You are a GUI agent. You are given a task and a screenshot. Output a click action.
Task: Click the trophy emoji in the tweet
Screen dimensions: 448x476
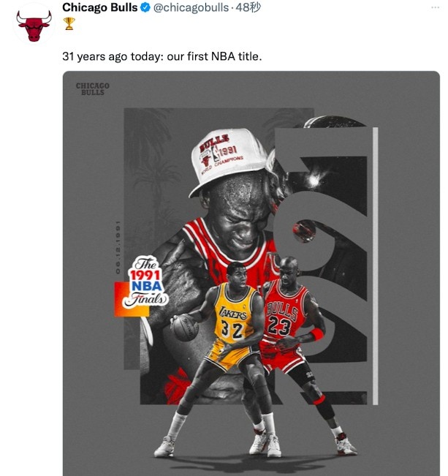point(69,23)
